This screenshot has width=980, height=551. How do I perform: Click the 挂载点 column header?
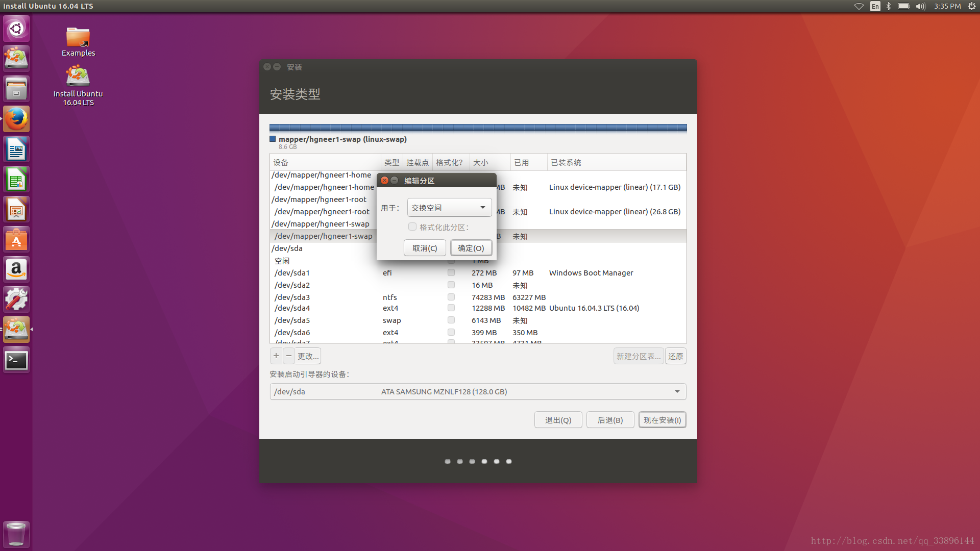point(418,162)
